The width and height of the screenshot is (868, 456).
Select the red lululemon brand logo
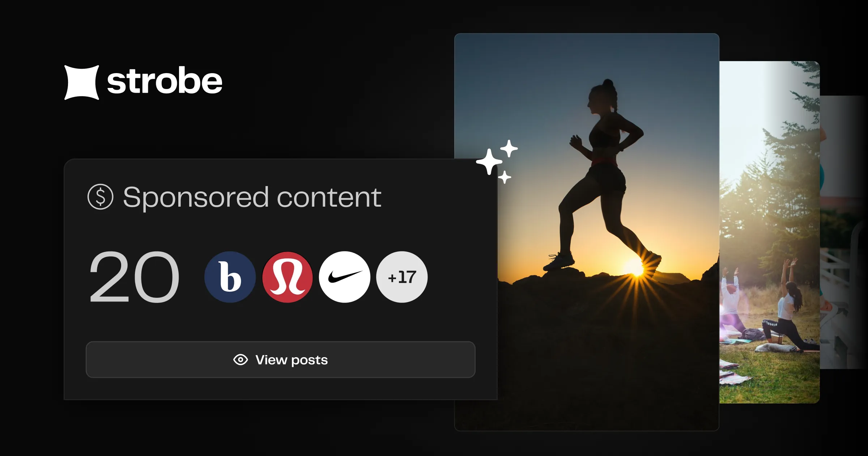(x=288, y=277)
